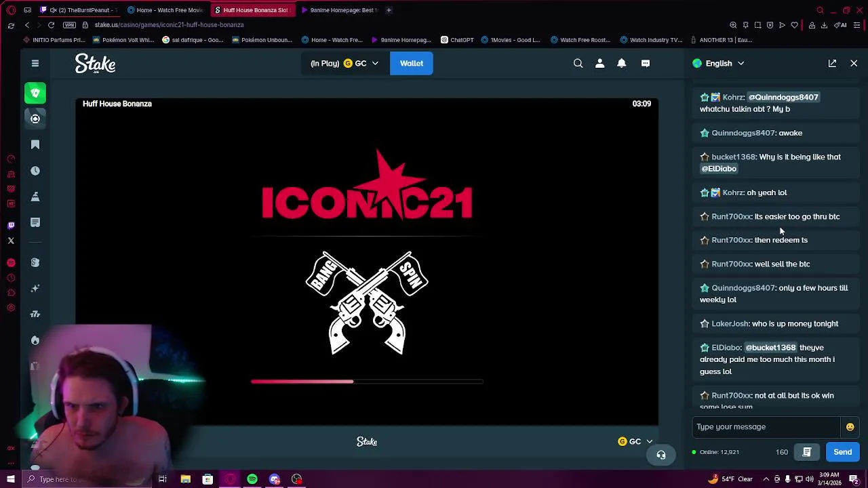Image resolution: width=868 pixels, height=488 pixels.
Task: Open Twitch icon in Opera sidebar
Action: pos(11,225)
